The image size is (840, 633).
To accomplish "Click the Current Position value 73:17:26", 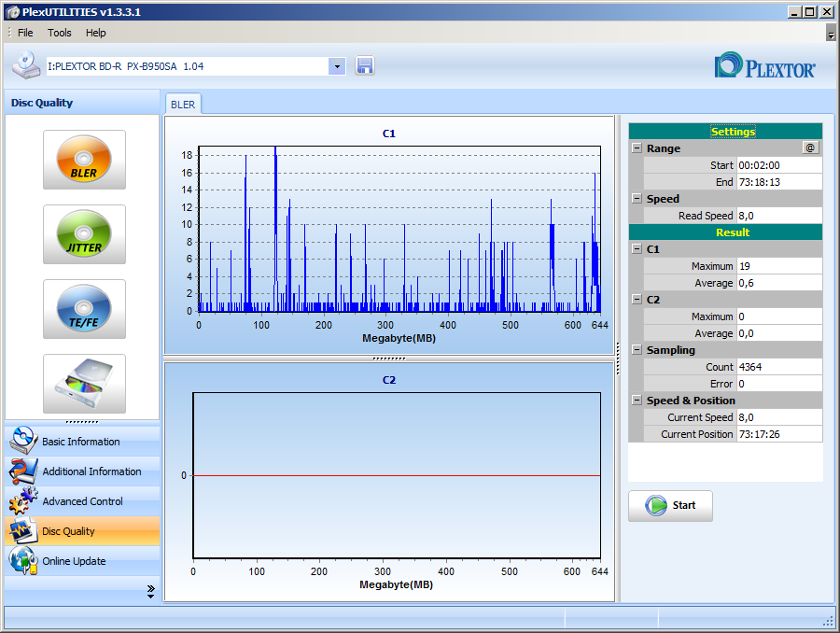I will tap(779, 433).
